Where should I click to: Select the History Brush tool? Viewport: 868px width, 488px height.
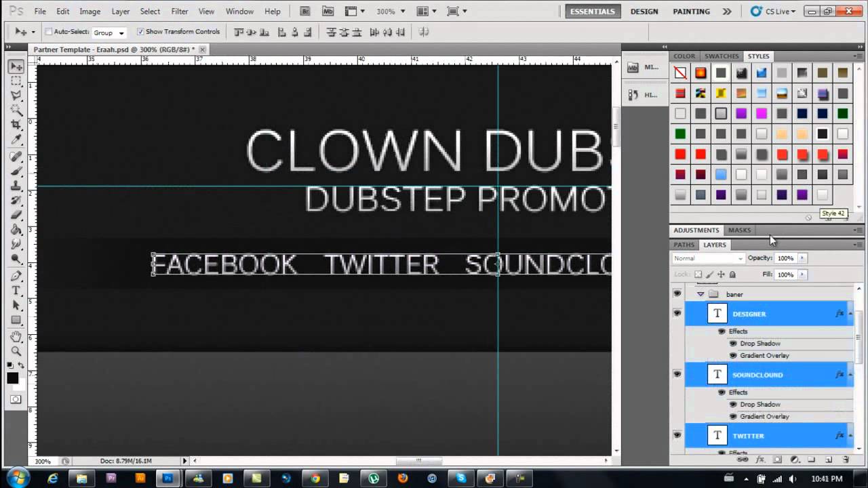point(16,201)
